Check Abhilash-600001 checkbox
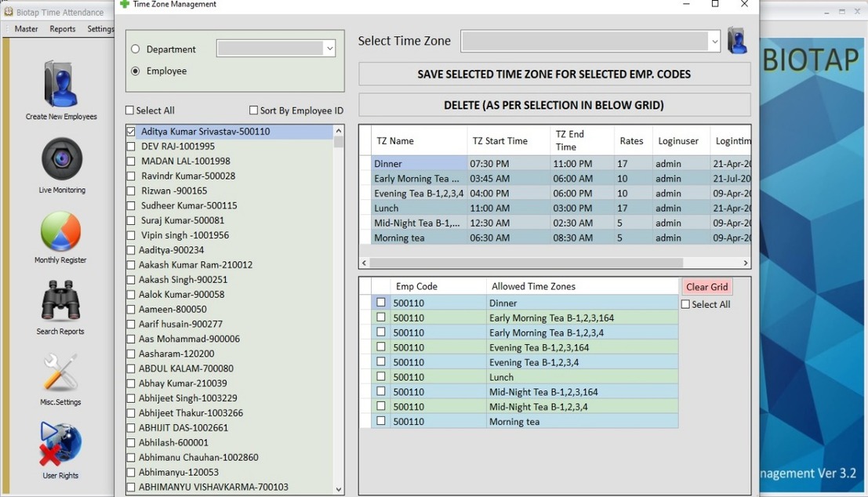The width and height of the screenshot is (868, 497). [131, 443]
